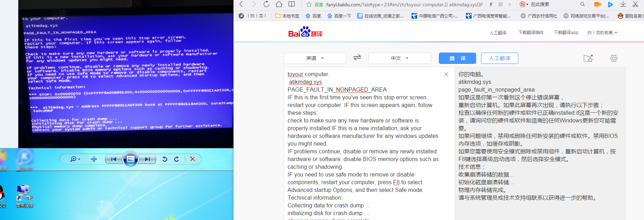
Task: Open the 广西电信宽带智能 bookmark
Action: [488, 16]
